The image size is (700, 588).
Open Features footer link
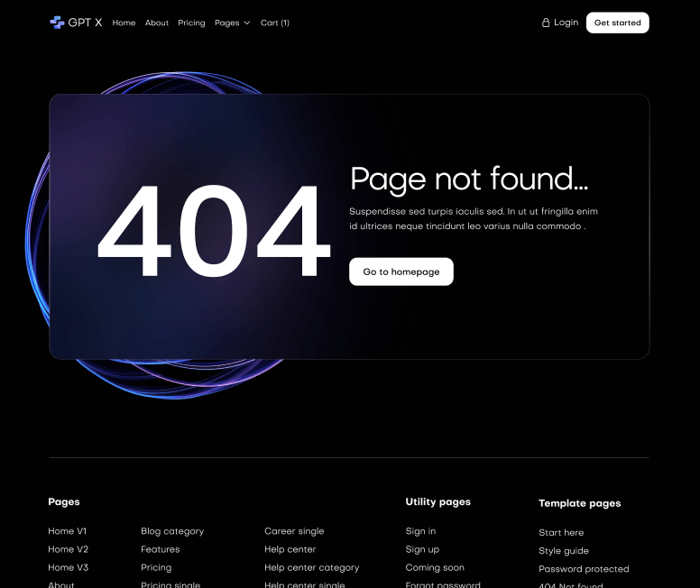coord(161,549)
